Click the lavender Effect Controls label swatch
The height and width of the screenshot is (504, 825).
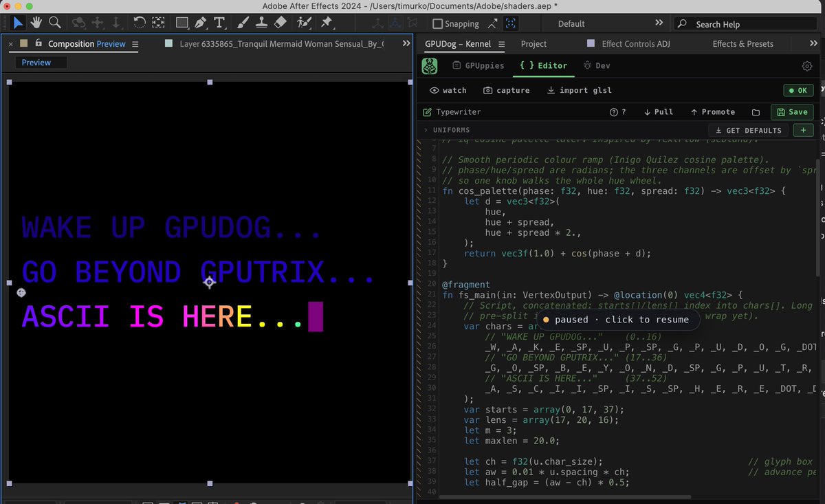click(x=591, y=43)
